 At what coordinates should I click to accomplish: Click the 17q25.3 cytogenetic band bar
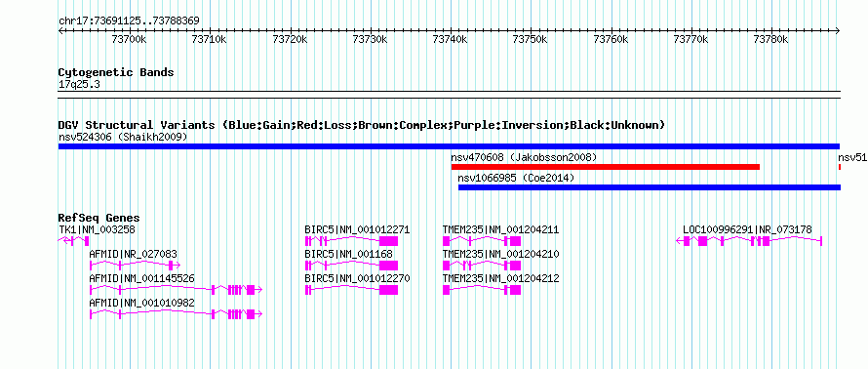tap(449, 94)
